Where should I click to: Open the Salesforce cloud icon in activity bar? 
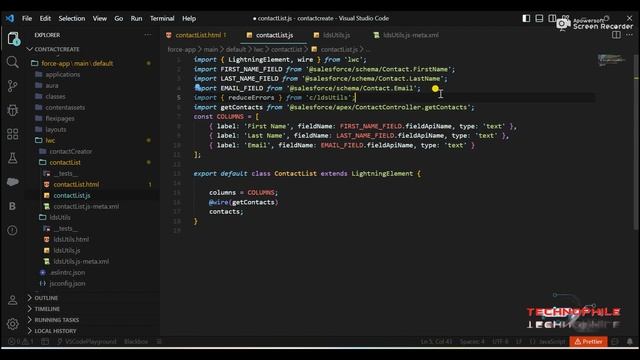click(13, 182)
